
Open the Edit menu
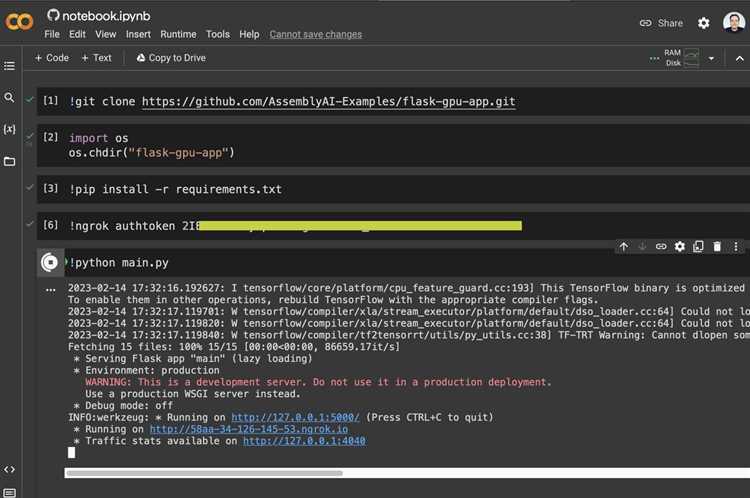click(77, 34)
